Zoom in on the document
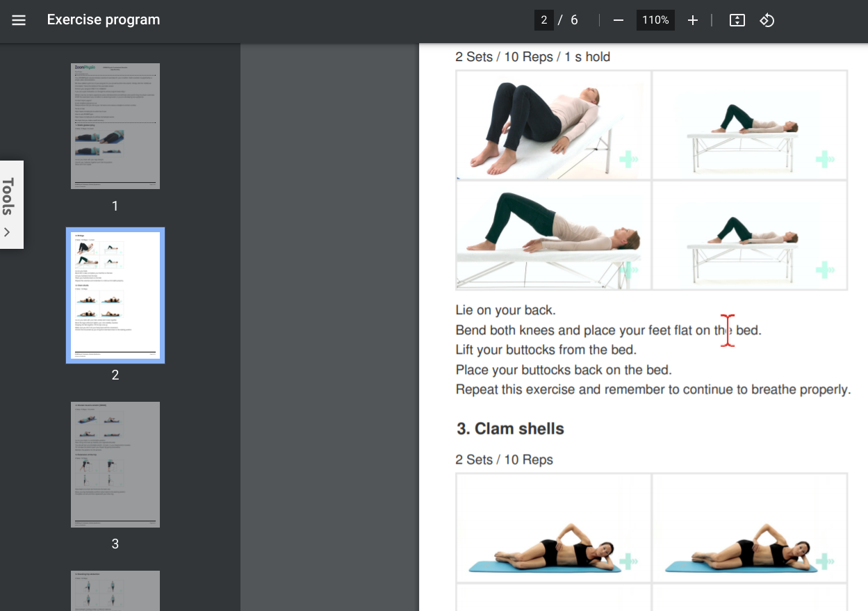Image resolution: width=868 pixels, height=611 pixels. [x=692, y=20]
